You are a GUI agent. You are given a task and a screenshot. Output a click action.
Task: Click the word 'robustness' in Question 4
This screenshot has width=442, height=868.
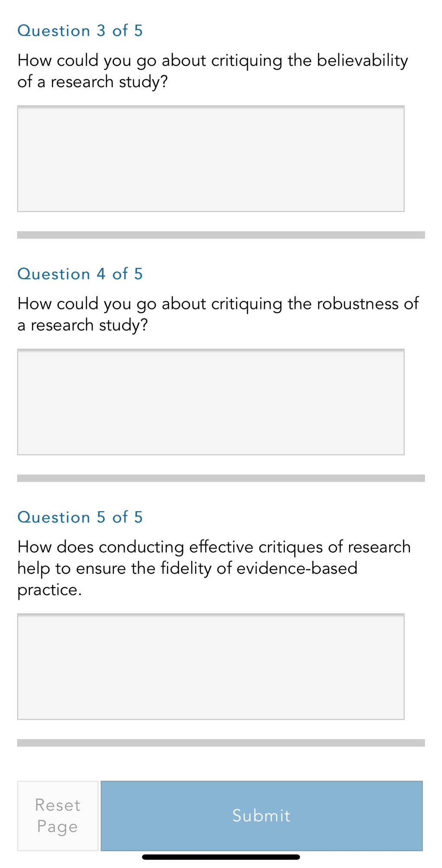click(x=358, y=304)
